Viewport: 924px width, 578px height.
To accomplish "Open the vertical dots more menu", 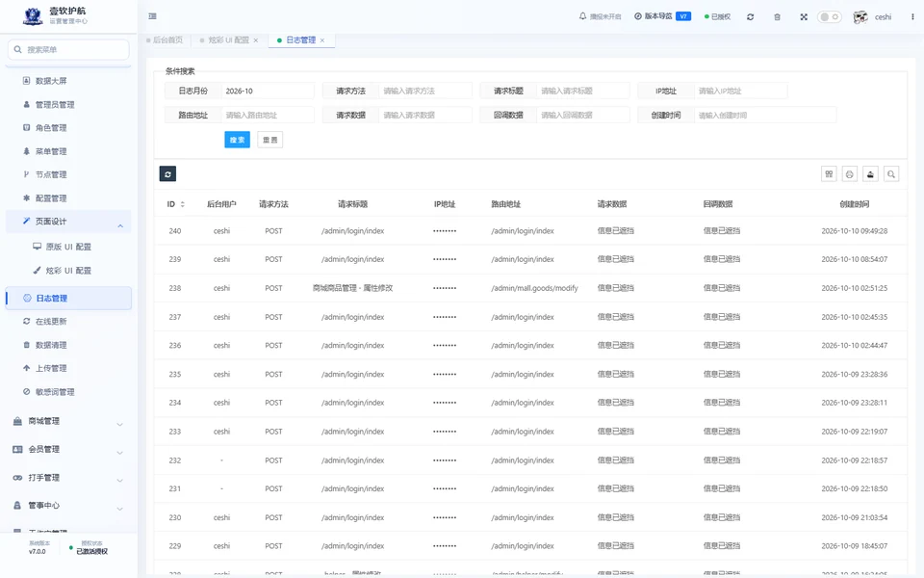I will [912, 16].
